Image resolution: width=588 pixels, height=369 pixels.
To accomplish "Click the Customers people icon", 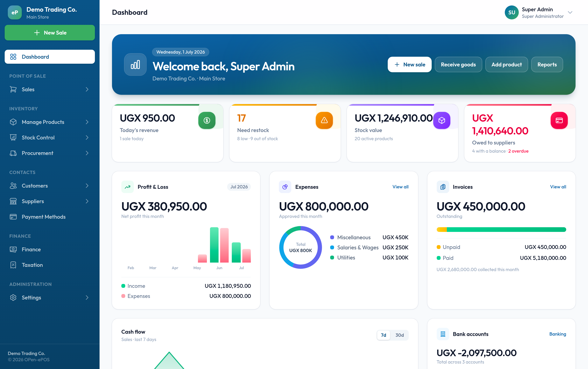I will (13, 186).
